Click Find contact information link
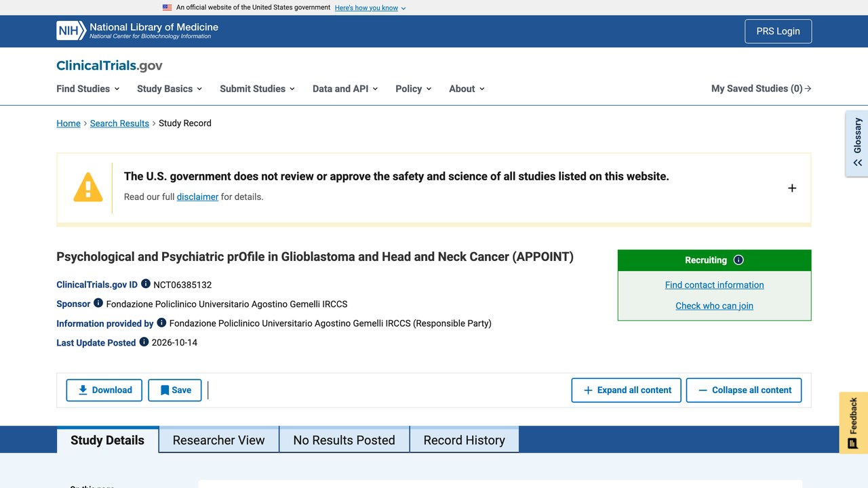This screenshot has width=868, height=488. pyautogui.click(x=715, y=285)
